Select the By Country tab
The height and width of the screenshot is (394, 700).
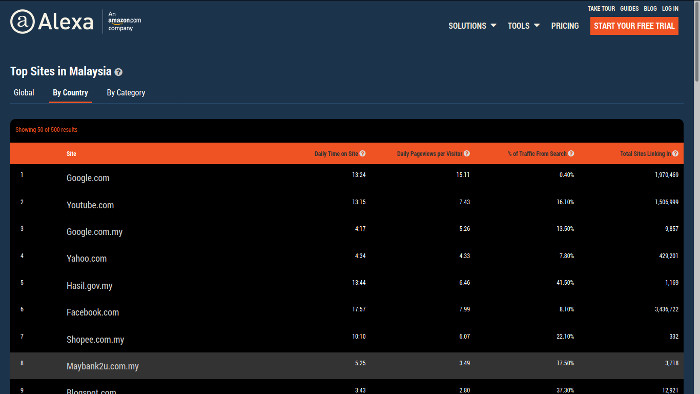tap(71, 93)
